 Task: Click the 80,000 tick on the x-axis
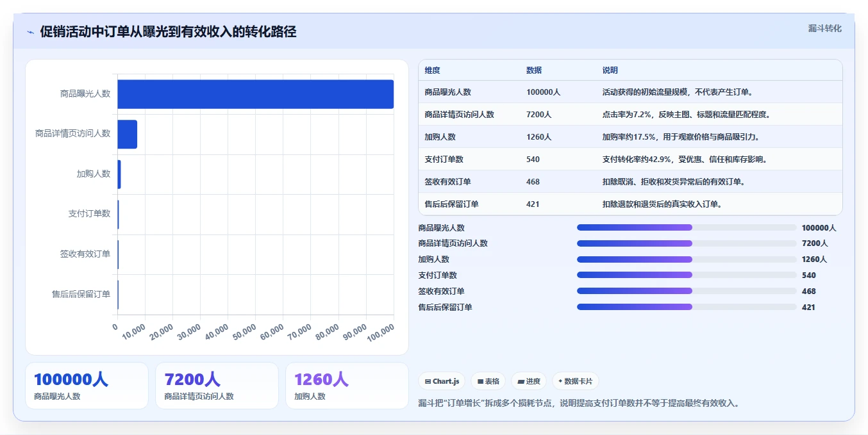pos(327,331)
